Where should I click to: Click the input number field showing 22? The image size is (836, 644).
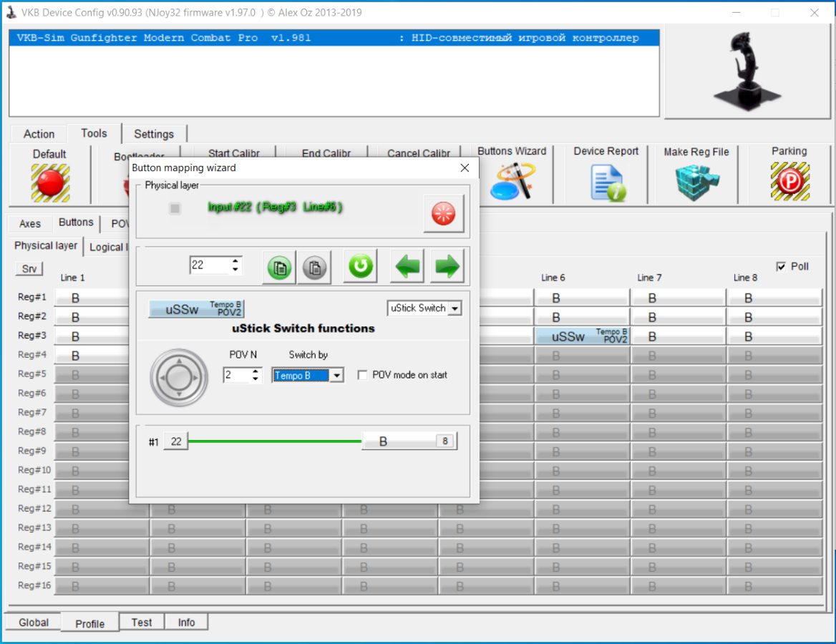pyautogui.click(x=210, y=265)
